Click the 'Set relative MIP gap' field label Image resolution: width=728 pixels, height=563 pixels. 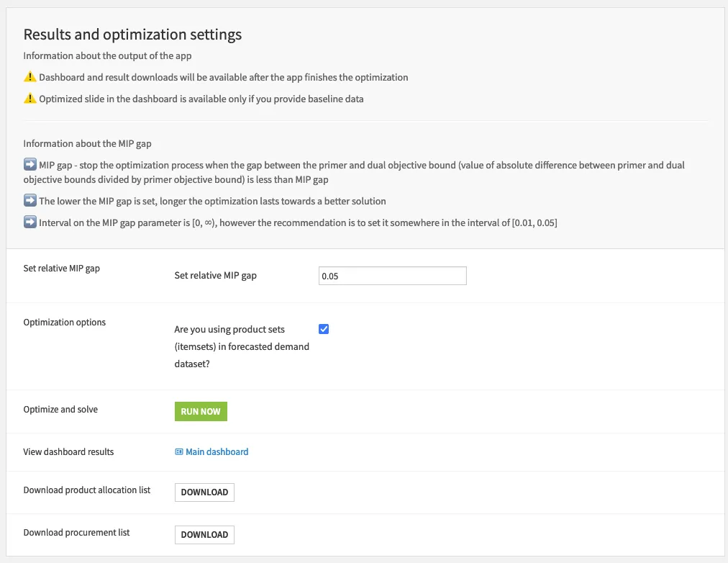215,276
